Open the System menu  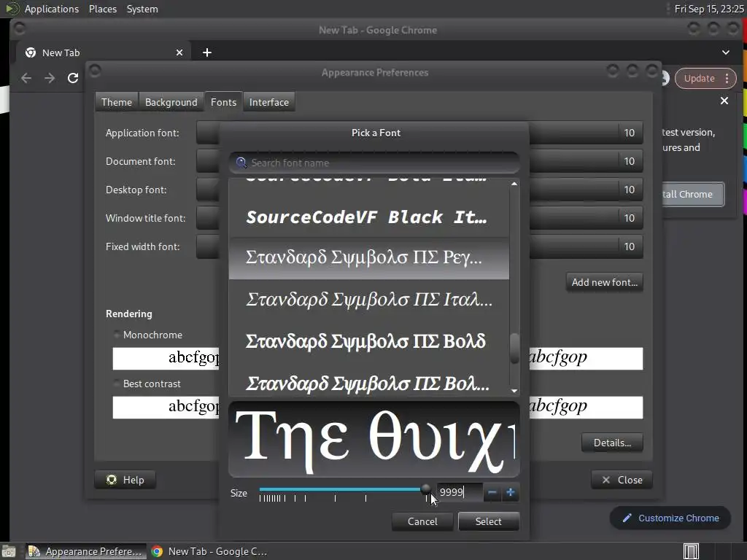(x=142, y=9)
